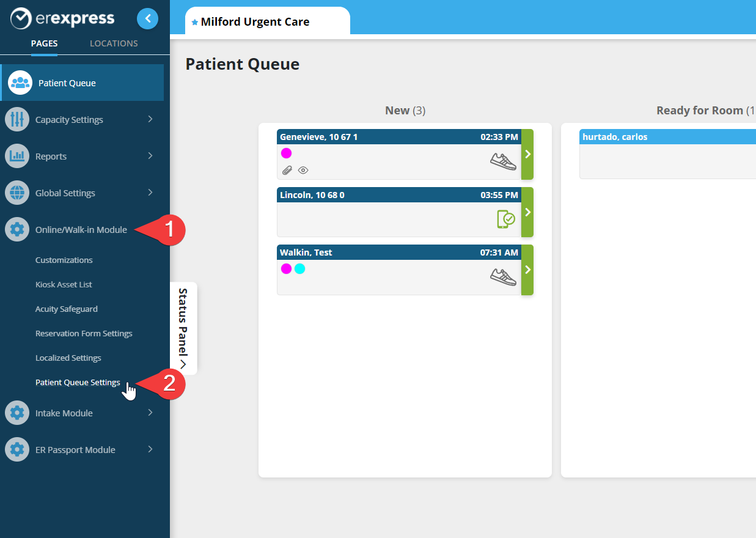This screenshot has height=538, width=756.
Task: Toggle the eye icon on Genevieve card
Action: [x=303, y=170]
